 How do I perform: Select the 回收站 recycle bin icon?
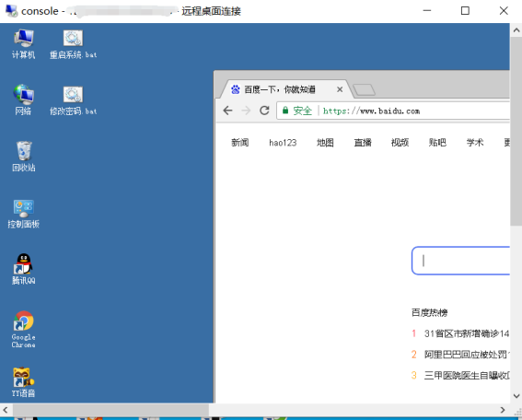coord(23,157)
